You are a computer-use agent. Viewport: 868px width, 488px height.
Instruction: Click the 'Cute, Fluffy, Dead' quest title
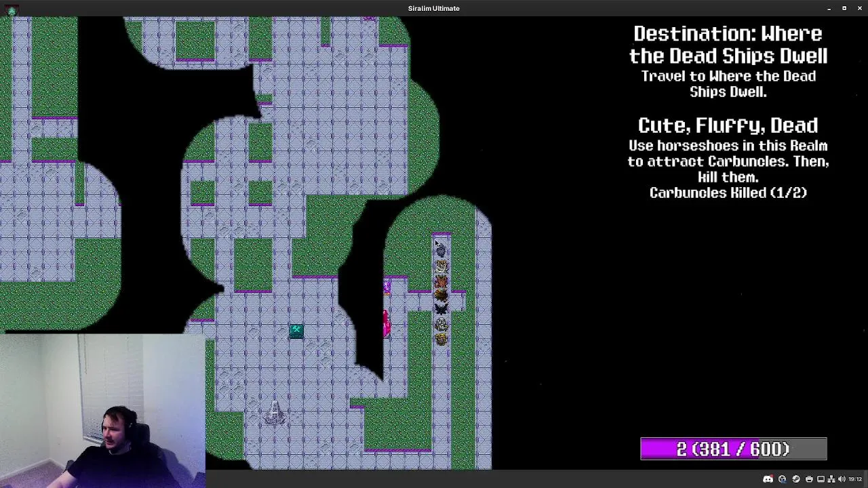pos(728,126)
